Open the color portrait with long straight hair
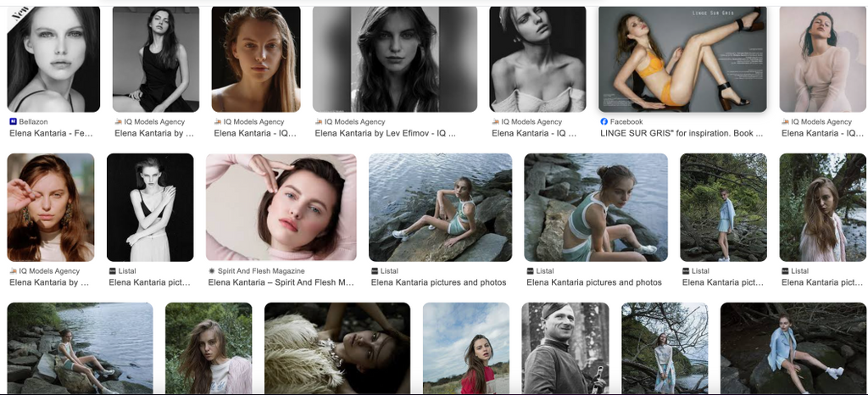This screenshot has width=868, height=395. pos(256,59)
